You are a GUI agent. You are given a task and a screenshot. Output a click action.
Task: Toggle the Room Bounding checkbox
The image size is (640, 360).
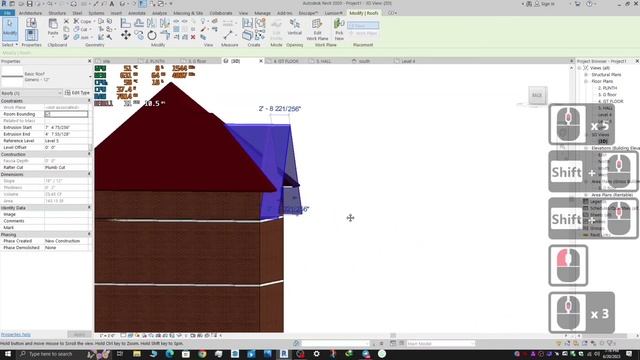coord(48,114)
